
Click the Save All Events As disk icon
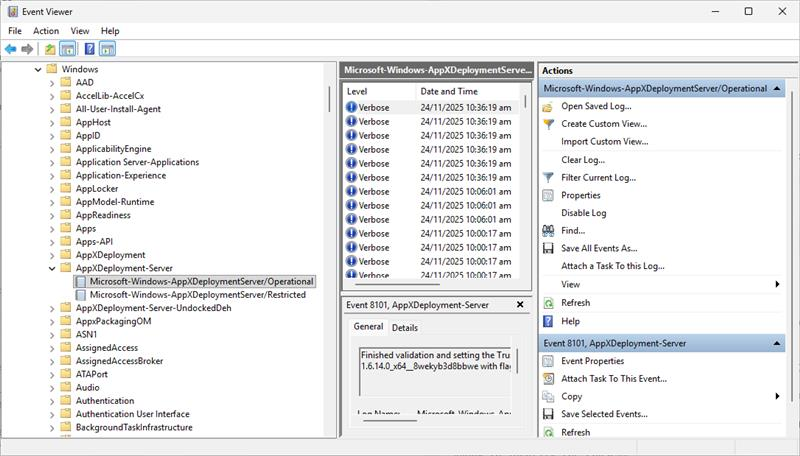(548, 248)
